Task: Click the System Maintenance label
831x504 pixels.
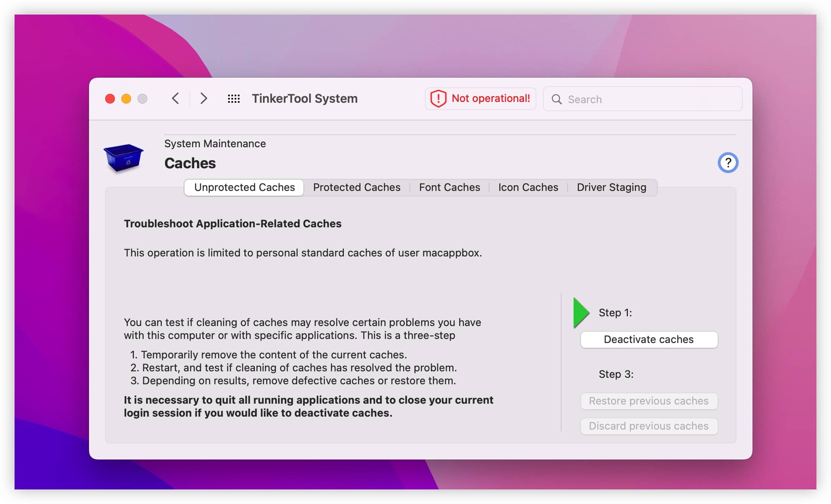Action: [x=215, y=144]
